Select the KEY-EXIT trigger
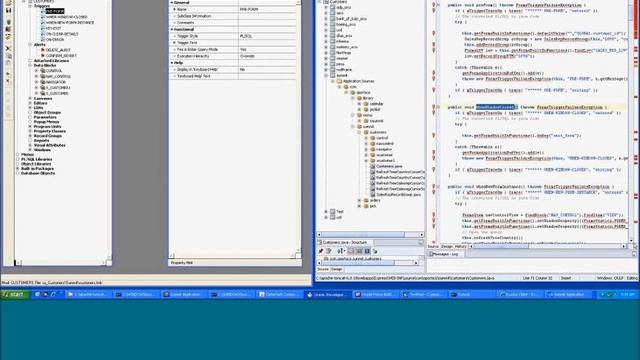The width and height of the screenshot is (640, 360). [x=53, y=29]
